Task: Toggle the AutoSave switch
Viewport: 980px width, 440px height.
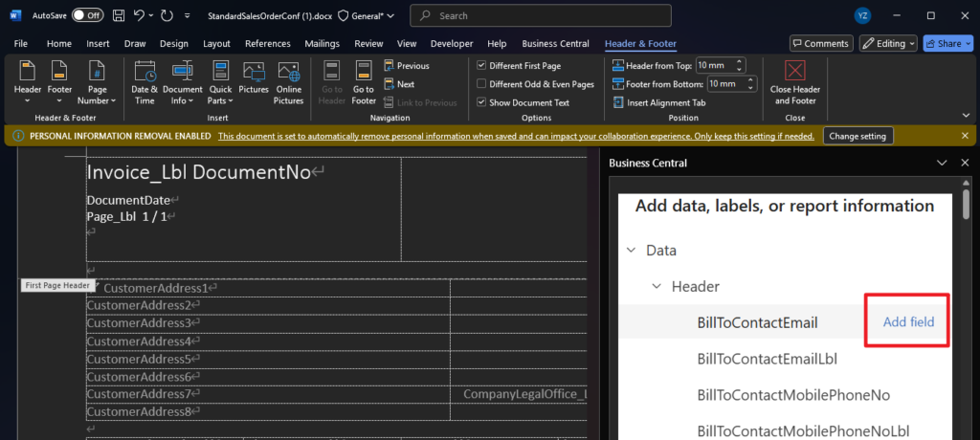Action: 87,16
